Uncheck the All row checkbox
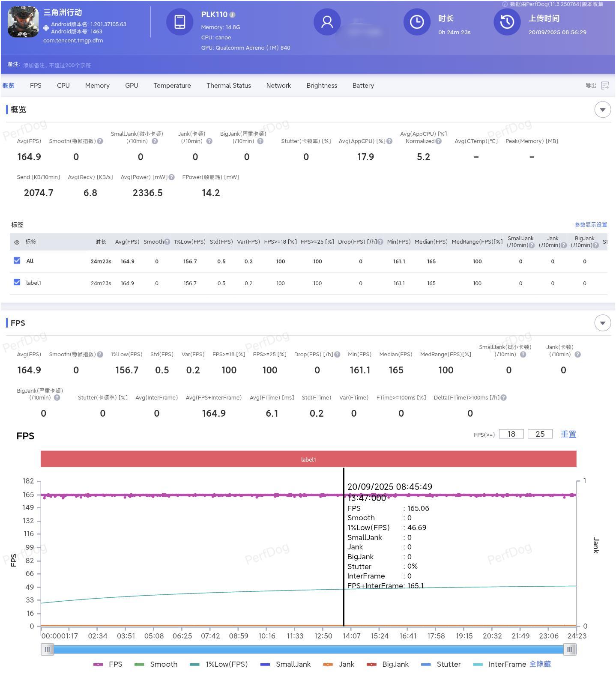 17,260
